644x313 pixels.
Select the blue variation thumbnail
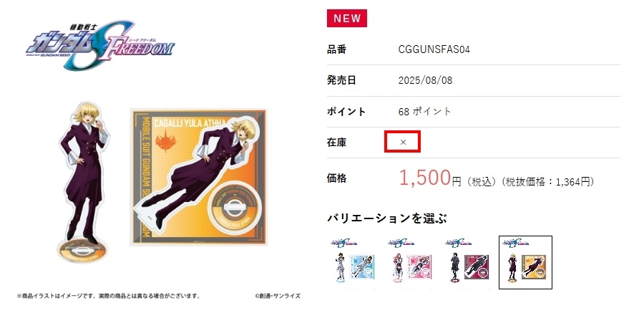point(353,261)
